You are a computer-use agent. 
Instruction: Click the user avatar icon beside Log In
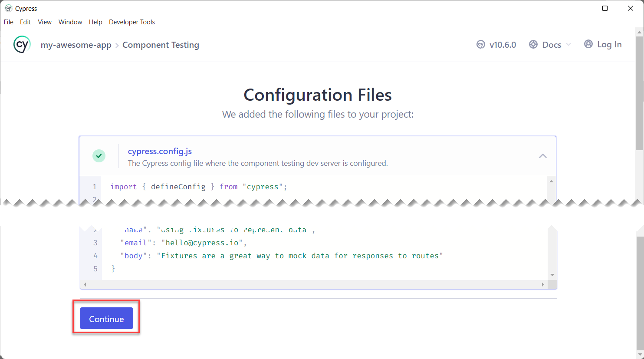click(x=588, y=44)
